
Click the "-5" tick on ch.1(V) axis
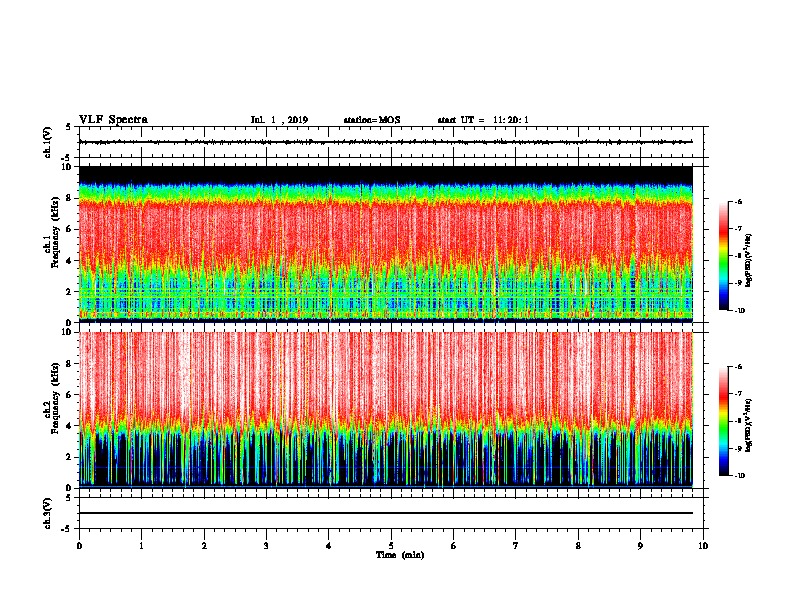click(67, 158)
